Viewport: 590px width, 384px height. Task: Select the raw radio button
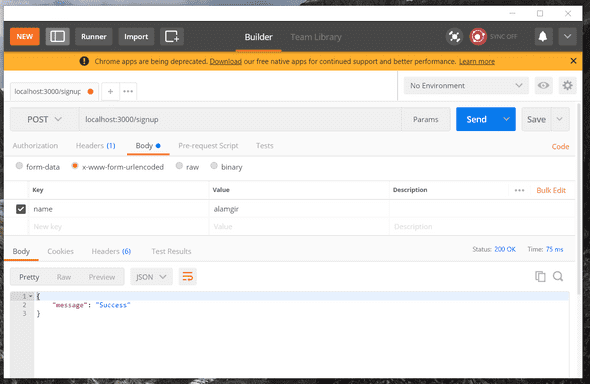click(x=179, y=166)
